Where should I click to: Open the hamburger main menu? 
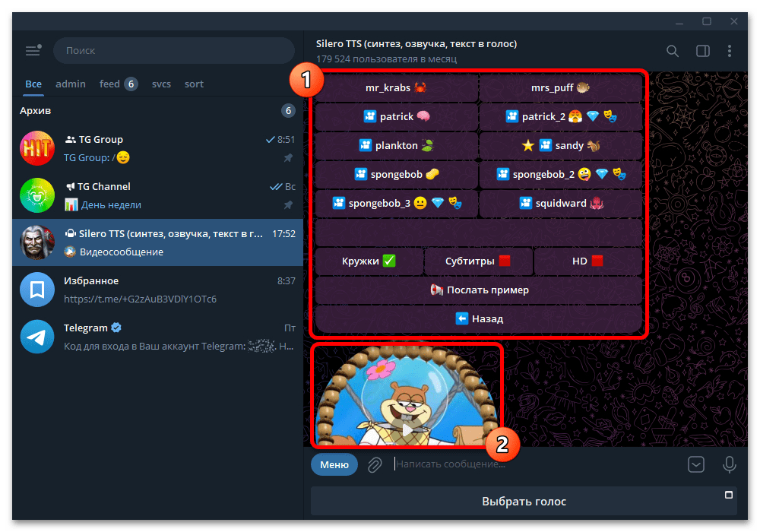[33, 50]
